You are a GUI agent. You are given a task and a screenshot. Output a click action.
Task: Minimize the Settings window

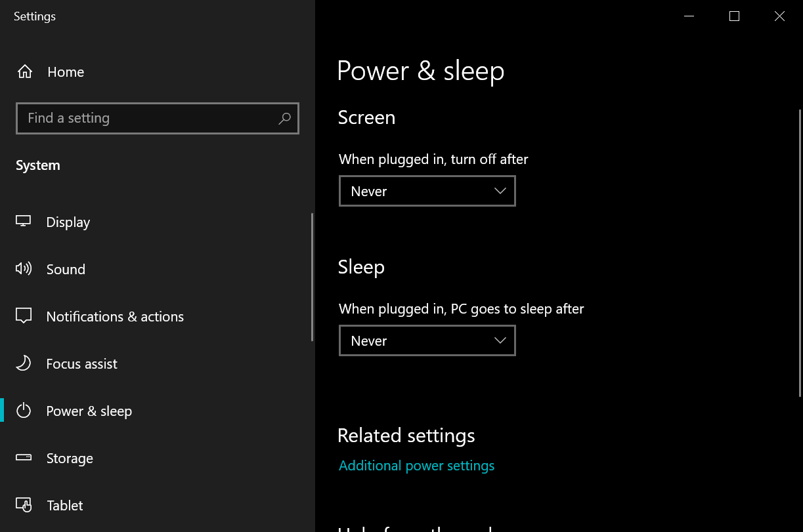[689, 16]
